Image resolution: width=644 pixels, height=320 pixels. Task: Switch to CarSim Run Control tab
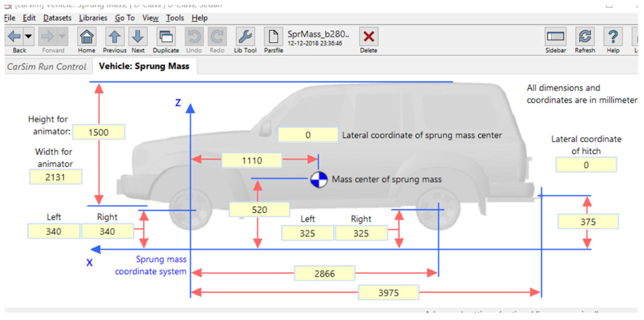(x=46, y=66)
